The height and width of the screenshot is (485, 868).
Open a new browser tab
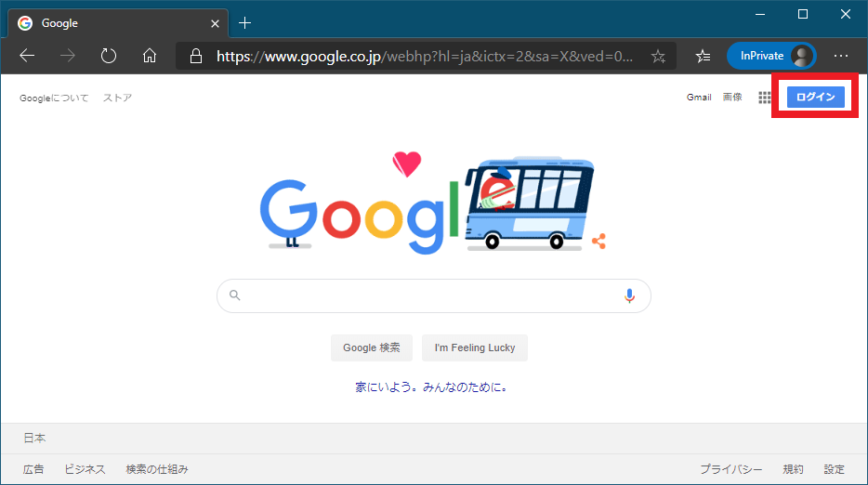point(244,23)
